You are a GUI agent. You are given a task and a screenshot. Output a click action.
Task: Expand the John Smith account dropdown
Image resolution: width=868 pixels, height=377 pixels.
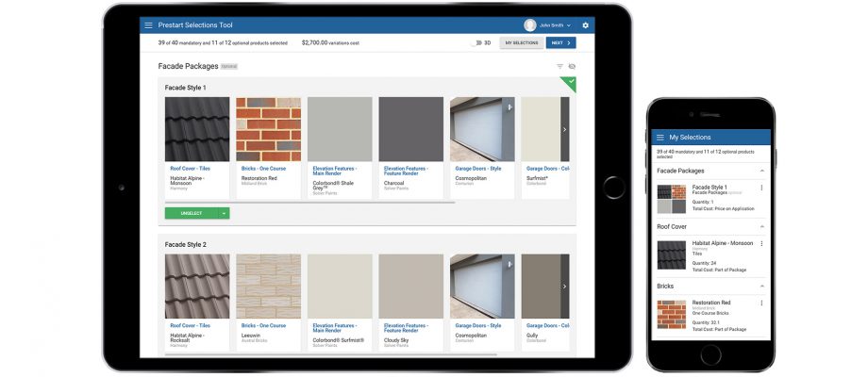tap(569, 25)
